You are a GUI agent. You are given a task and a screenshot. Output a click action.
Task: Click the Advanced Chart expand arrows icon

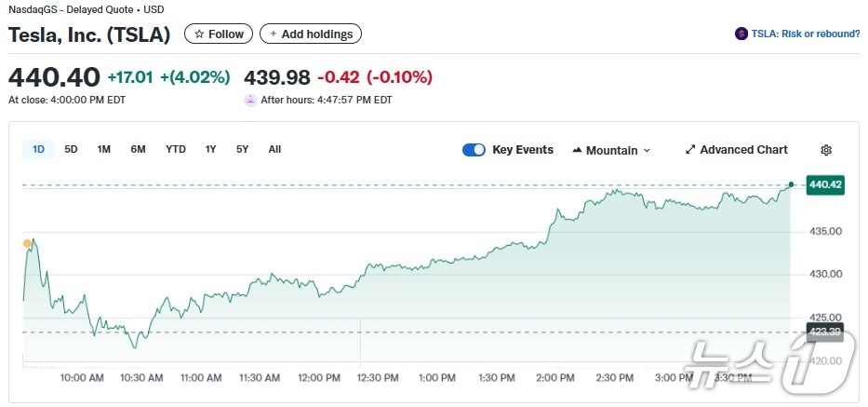tap(690, 150)
